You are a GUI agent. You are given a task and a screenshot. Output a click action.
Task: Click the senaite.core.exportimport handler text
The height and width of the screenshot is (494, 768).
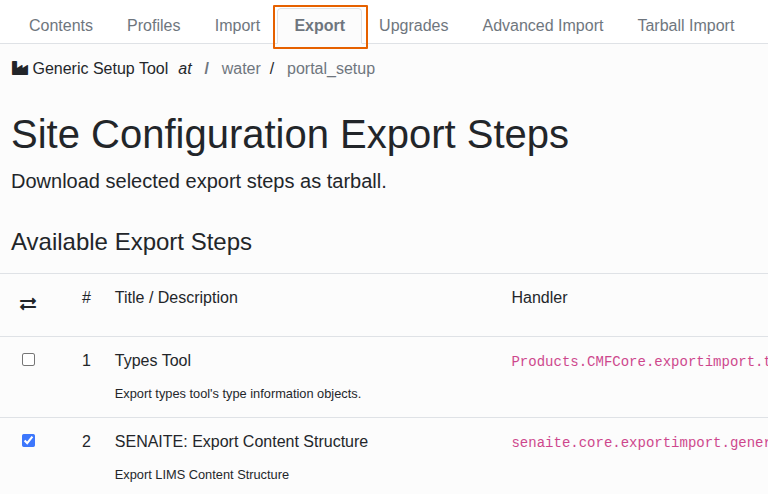coord(639,442)
